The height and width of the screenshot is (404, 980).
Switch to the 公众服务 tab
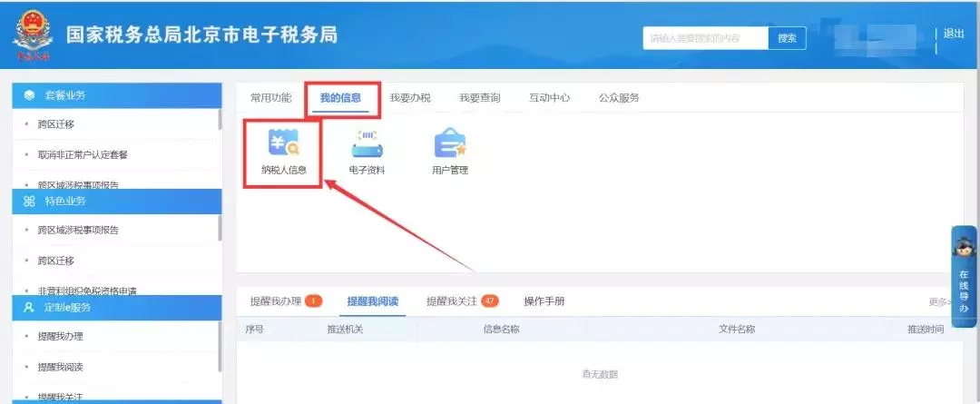619,97
